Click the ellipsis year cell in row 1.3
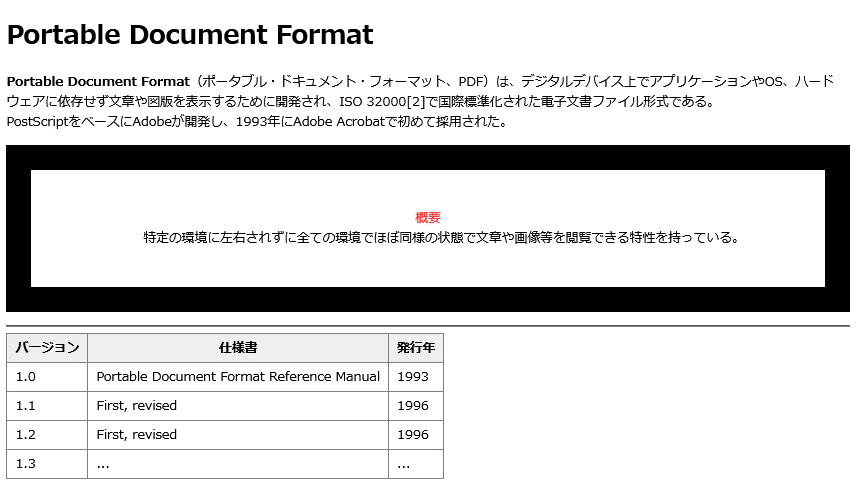The width and height of the screenshot is (856, 494). tap(416, 464)
